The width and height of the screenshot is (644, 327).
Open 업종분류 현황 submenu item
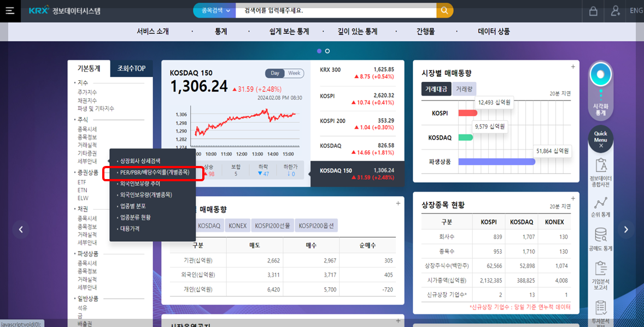pos(135,217)
